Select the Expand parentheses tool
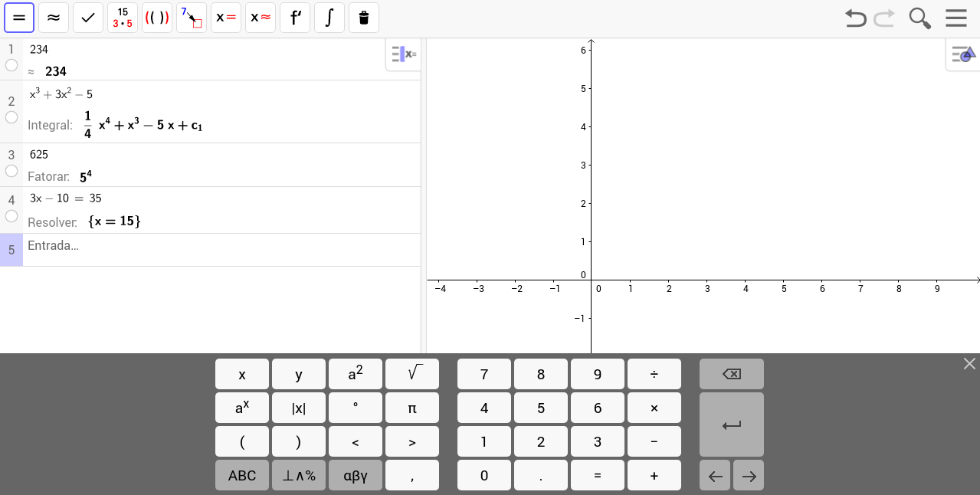Viewport: 980px width, 495px height. 156,18
